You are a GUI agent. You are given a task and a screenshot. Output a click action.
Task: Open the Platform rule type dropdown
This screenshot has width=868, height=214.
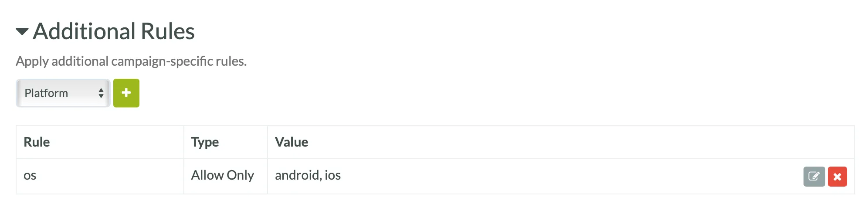click(63, 93)
